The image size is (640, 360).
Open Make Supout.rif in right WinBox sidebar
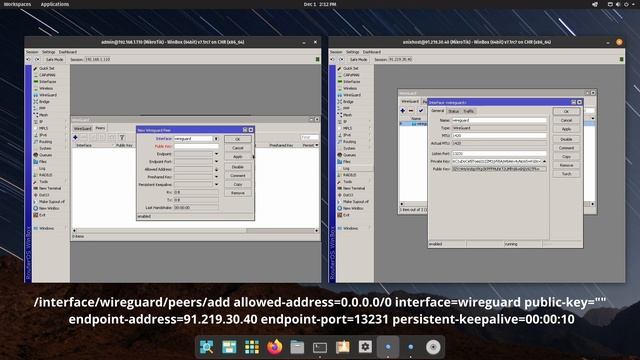coord(353,202)
